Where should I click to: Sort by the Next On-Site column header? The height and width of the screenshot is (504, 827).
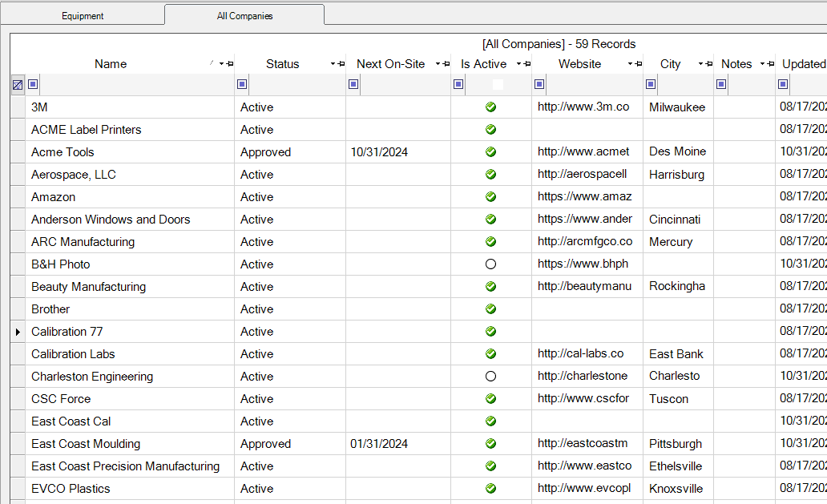391,64
